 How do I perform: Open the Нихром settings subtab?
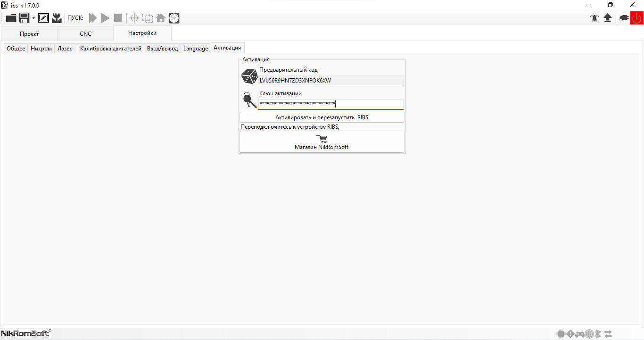tap(41, 49)
